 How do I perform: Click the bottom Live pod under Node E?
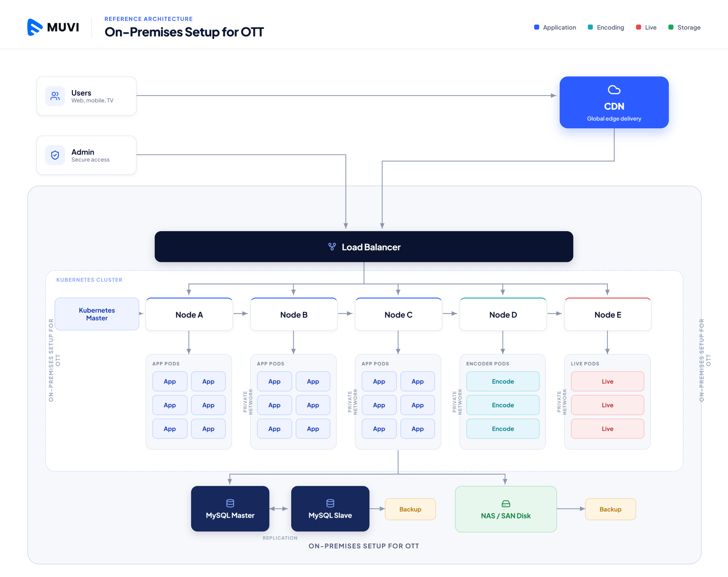pos(607,429)
